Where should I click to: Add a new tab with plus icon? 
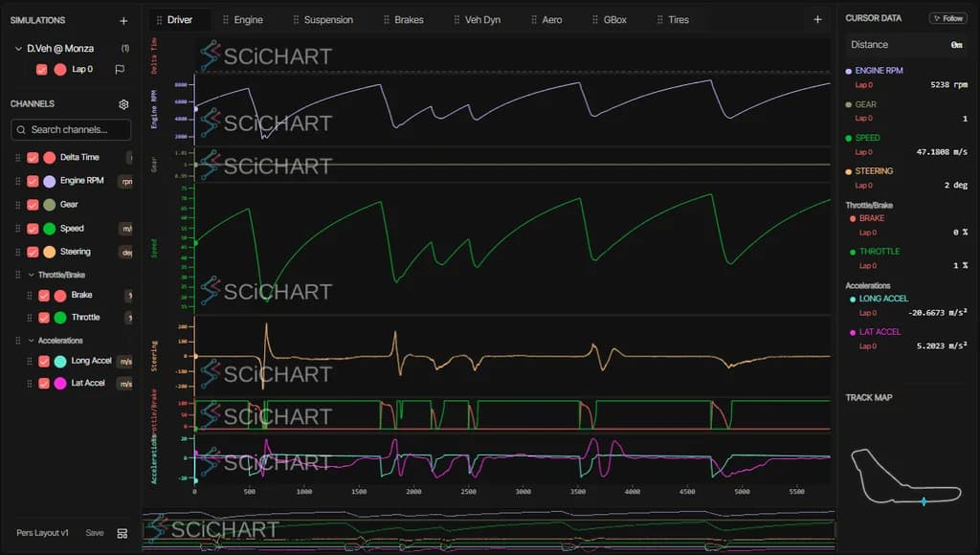(817, 19)
